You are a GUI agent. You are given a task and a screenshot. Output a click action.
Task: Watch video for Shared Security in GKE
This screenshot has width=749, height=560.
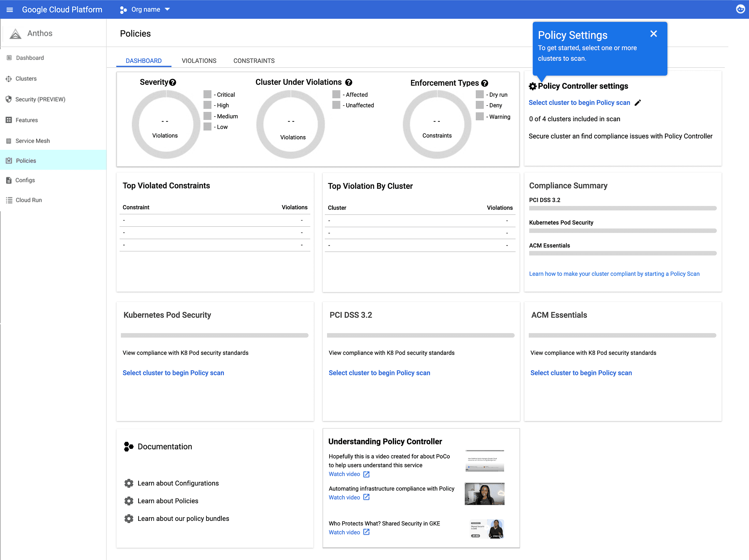344,532
